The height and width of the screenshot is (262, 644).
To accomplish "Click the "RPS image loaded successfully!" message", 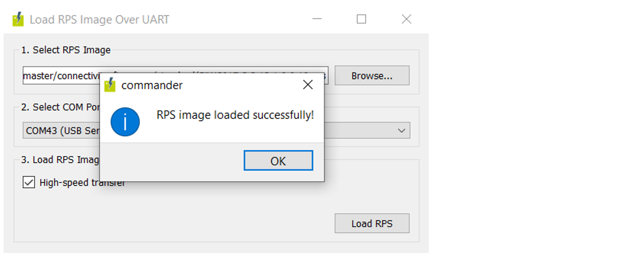I will pyautogui.click(x=235, y=115).
